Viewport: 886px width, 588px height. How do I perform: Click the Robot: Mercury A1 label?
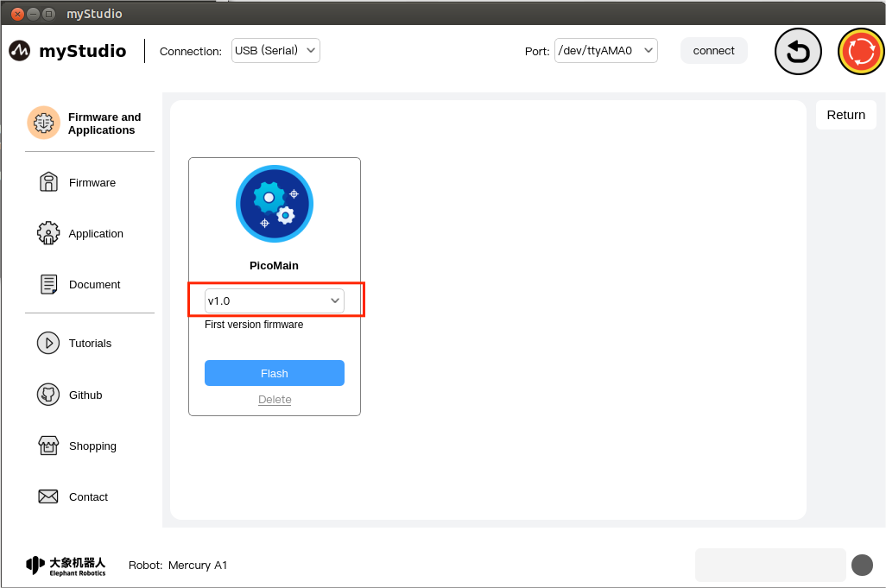click(177, 566)
